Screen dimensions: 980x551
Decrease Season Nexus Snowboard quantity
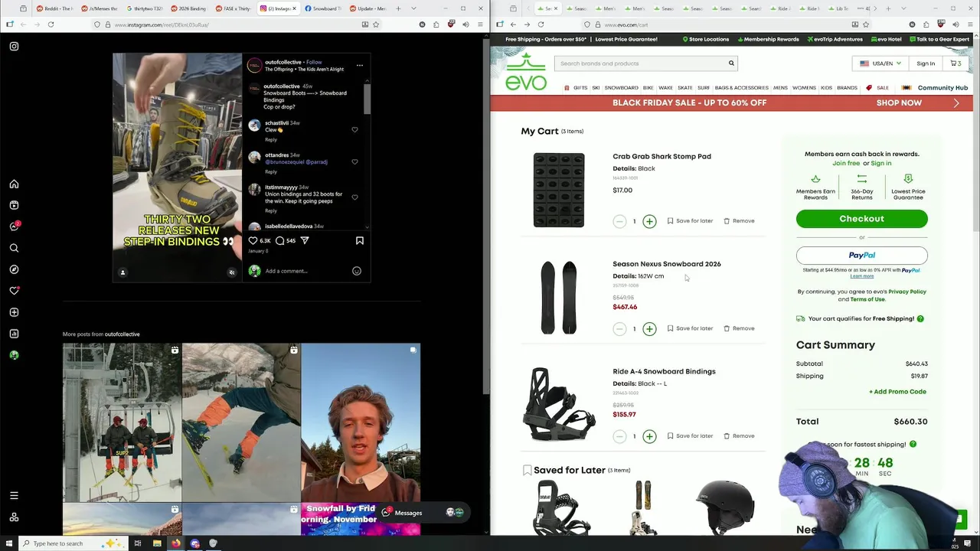pyautogui.click(x=619, y=329)
